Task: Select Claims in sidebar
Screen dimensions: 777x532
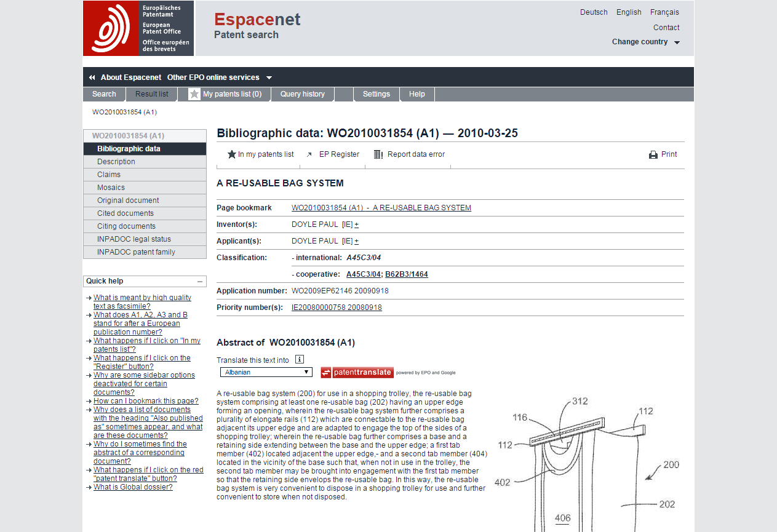Action: (145, 175)
